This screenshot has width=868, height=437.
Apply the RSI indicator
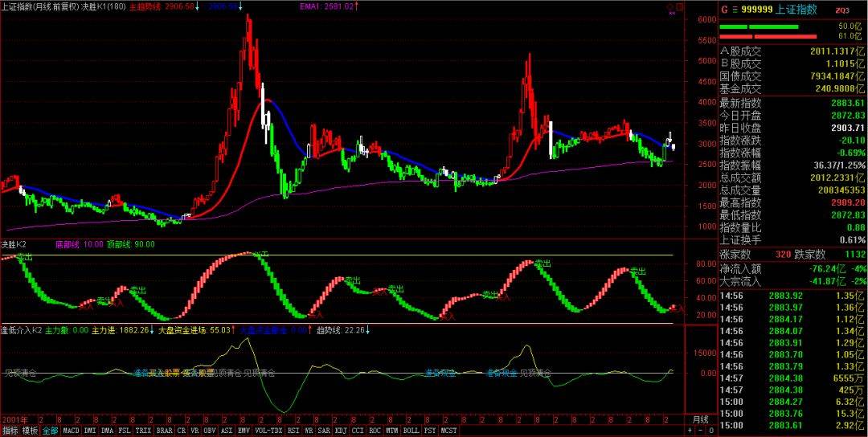[294, 431]
